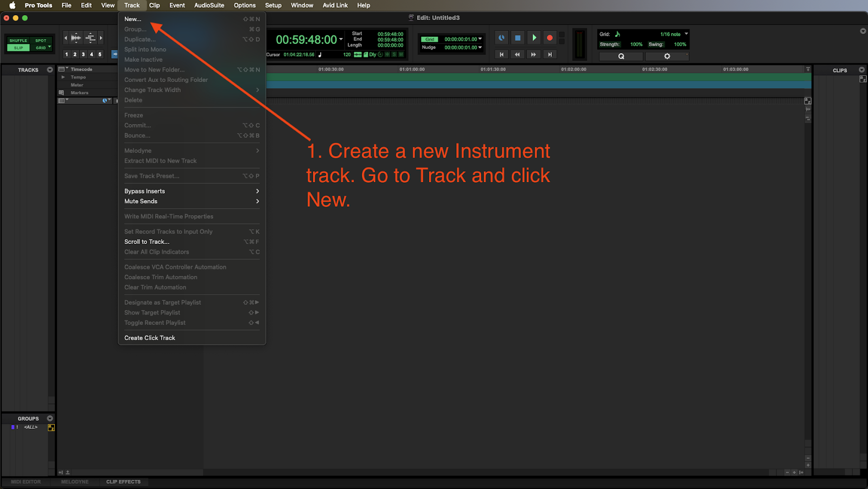Click the yellow group color icon beside ALL

(x=51, y=428)
